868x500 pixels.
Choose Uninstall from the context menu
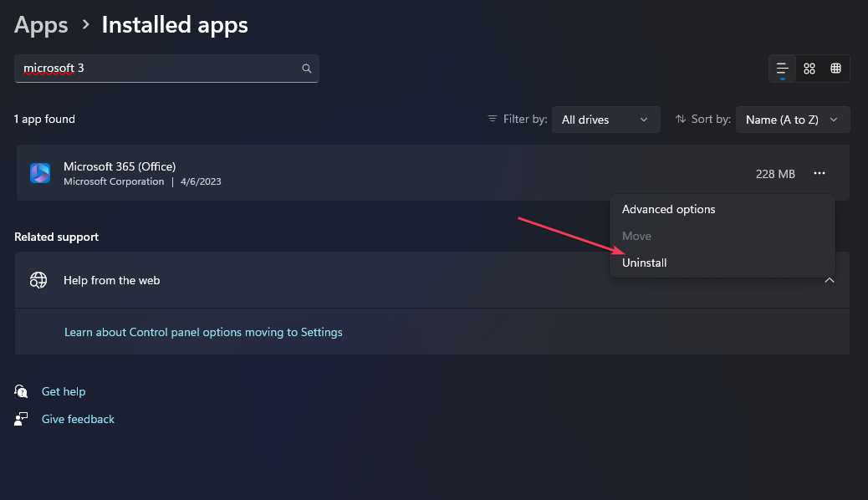tap(645, 263)
